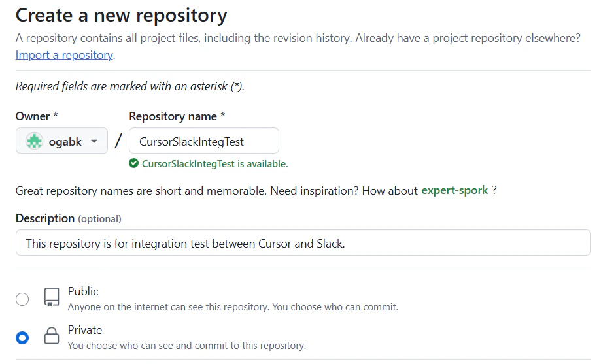Click the Create a new repository heading

pos(122,14)
